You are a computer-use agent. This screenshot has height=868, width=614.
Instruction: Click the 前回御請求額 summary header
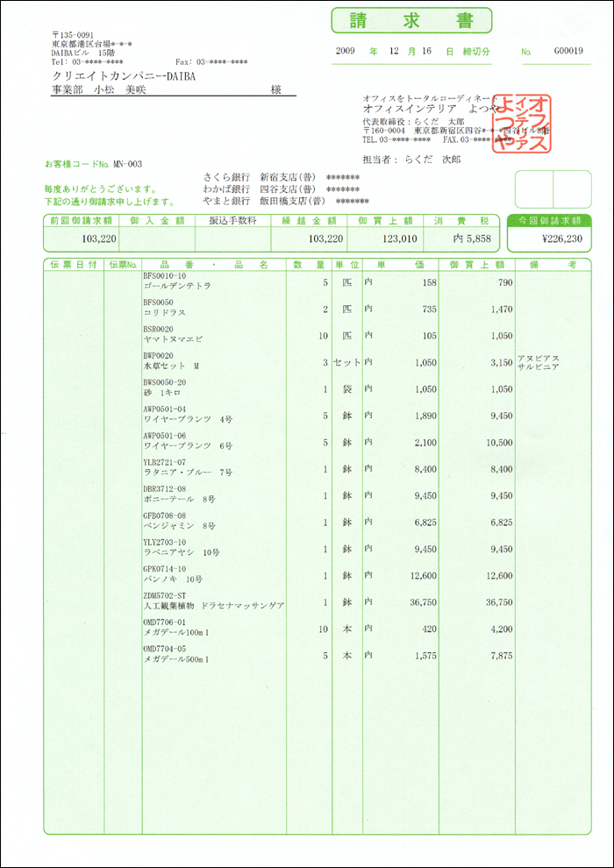tap(81, 220)
